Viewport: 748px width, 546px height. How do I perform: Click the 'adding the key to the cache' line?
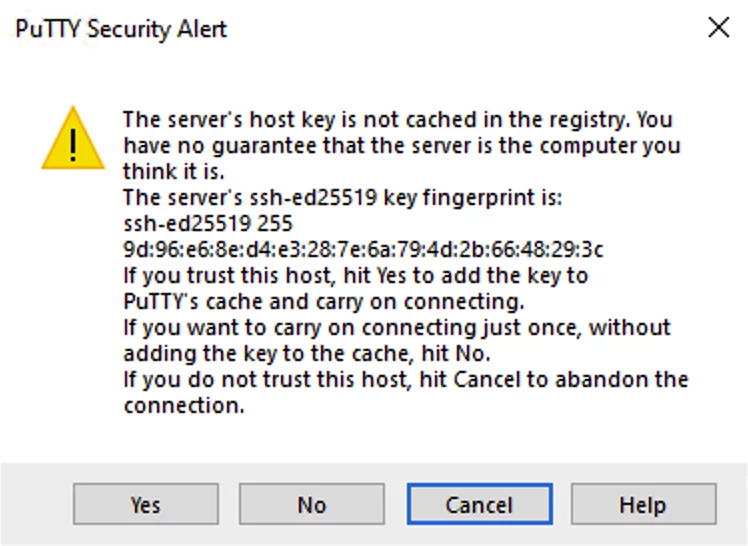[307, 354]
